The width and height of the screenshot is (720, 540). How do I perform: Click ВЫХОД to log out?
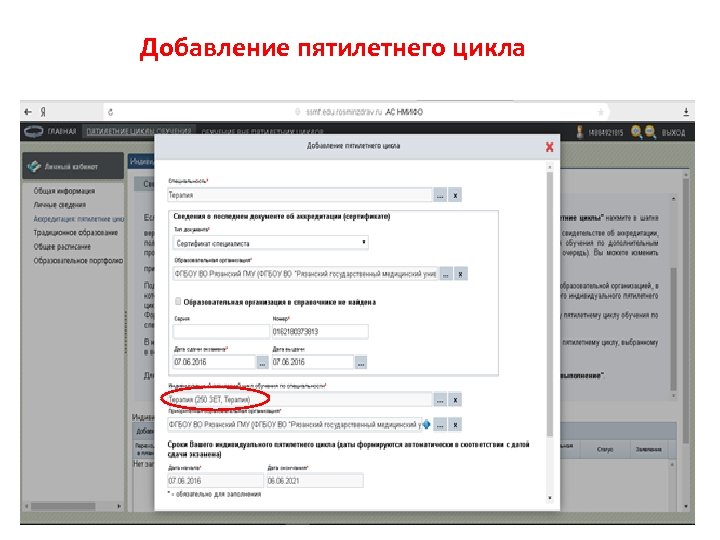click(673, 133)
